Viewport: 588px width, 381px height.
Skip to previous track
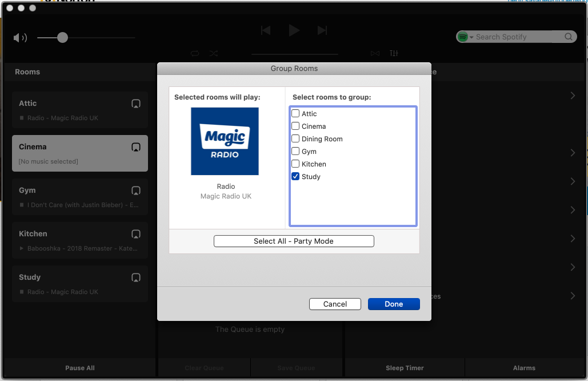point(266,30)
